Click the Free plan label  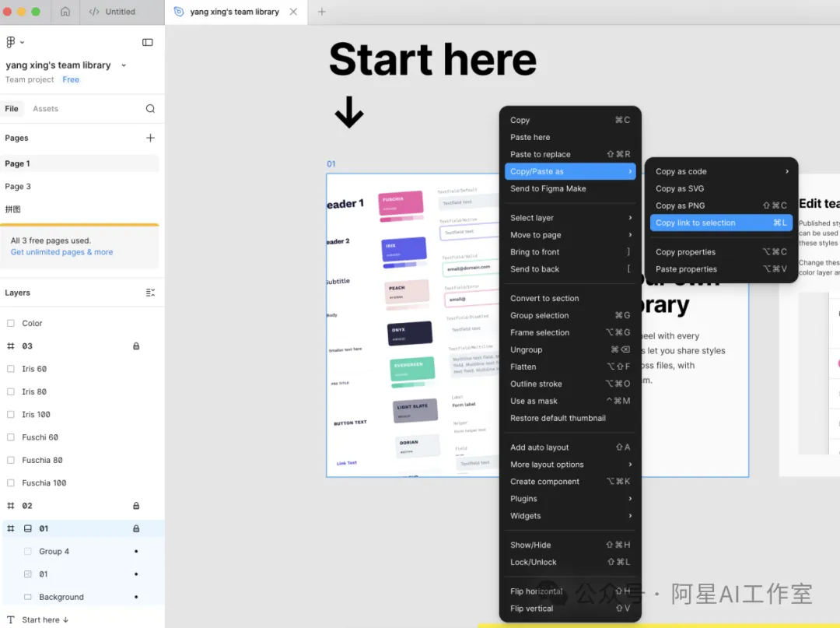[71, 79]
